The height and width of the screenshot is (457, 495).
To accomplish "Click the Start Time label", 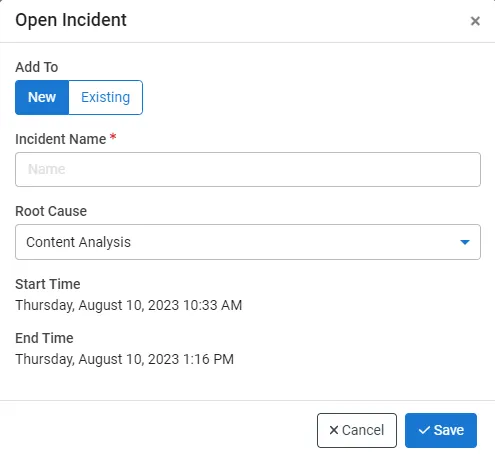I will [x=48, y=284].
